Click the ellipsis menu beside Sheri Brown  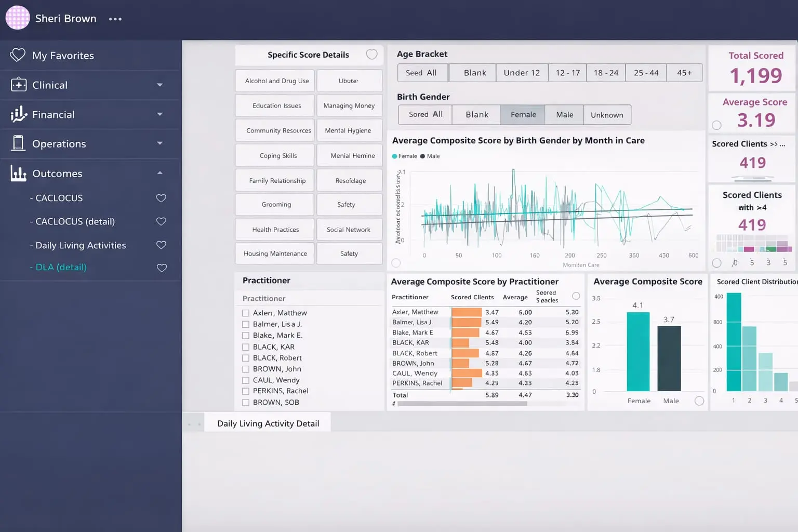115,19
